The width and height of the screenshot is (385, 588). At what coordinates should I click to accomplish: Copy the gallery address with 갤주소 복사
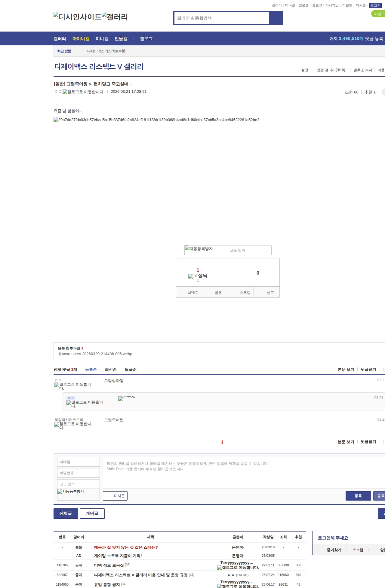[363, 70]
